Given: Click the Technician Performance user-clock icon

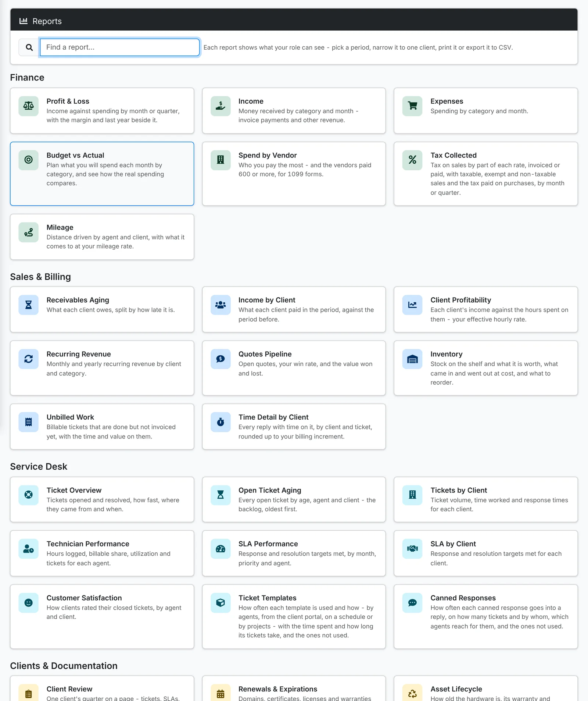Looking at the screenshot, I should [x=29, y=549].
